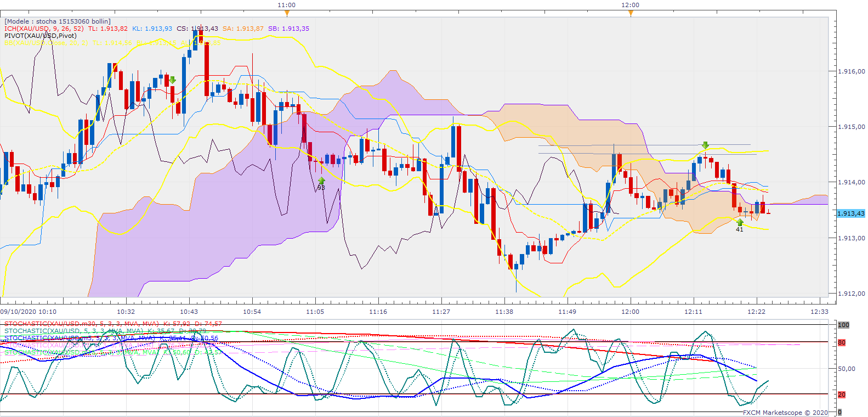Click the number 93 under the up arrow
The height and width of the screenshot is (417, 868).
(x=321, y=188)
